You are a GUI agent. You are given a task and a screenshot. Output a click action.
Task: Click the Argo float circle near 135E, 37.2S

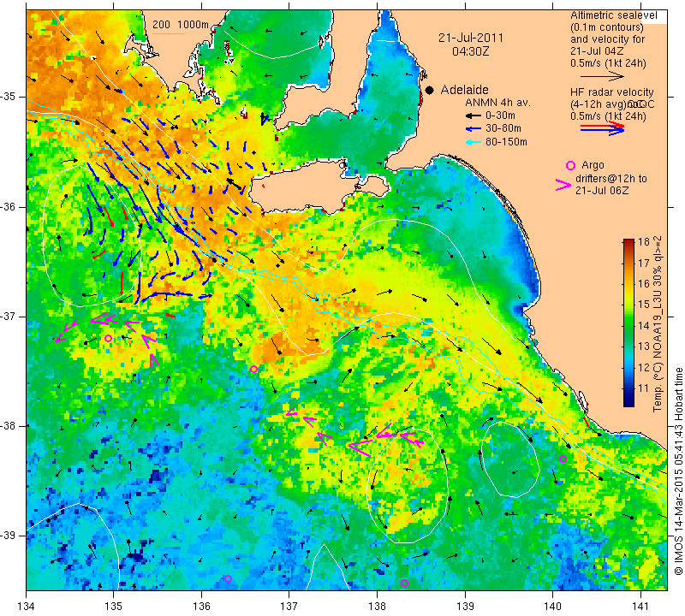[109, 338]
